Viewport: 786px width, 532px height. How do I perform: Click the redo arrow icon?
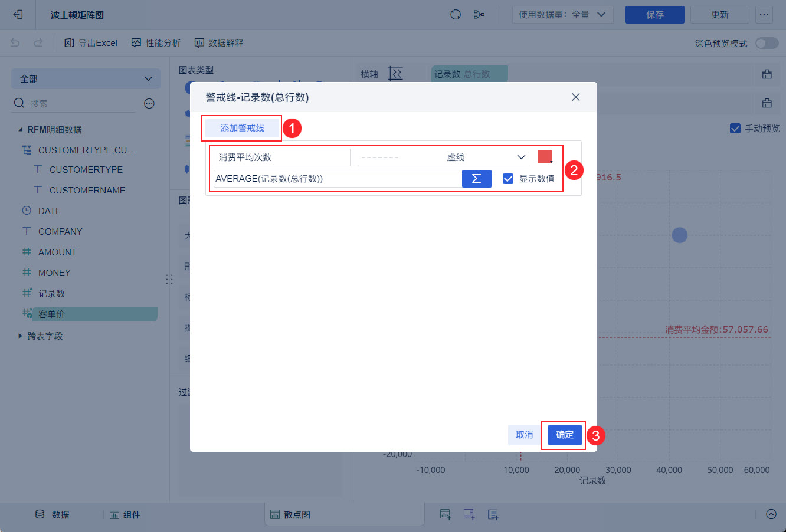tap(38, 43)
